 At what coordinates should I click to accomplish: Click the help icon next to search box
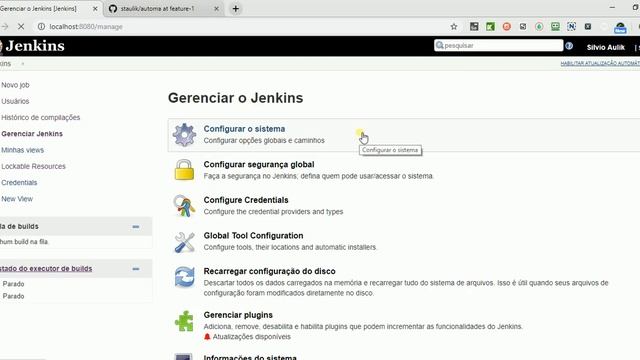click(569, 46)
